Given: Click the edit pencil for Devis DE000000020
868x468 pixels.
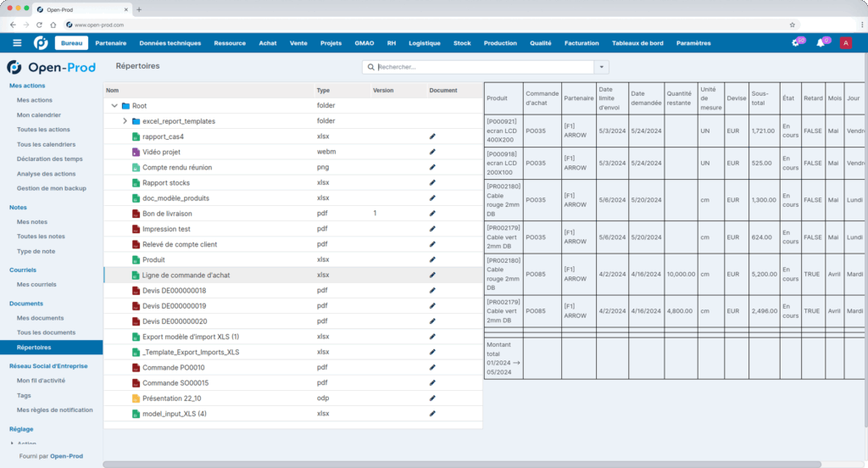Looking at the screenshot, I should tap(432, 321).
